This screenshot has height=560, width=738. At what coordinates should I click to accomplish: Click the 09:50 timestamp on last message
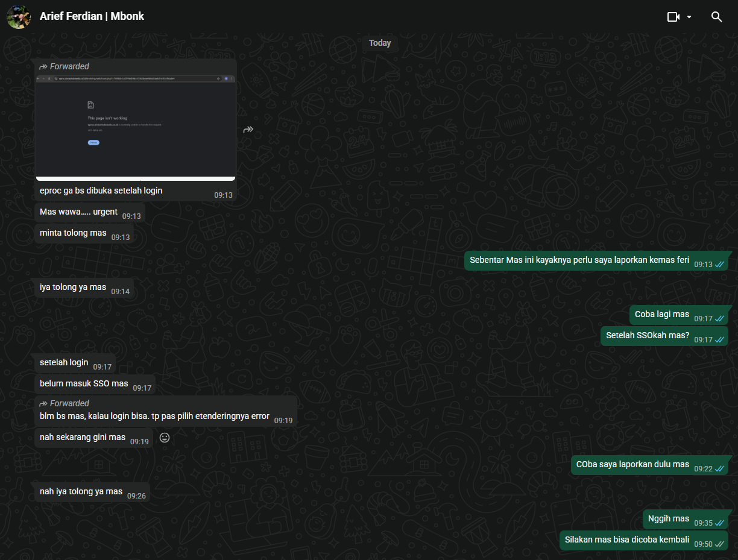click(x=703, y=544)
